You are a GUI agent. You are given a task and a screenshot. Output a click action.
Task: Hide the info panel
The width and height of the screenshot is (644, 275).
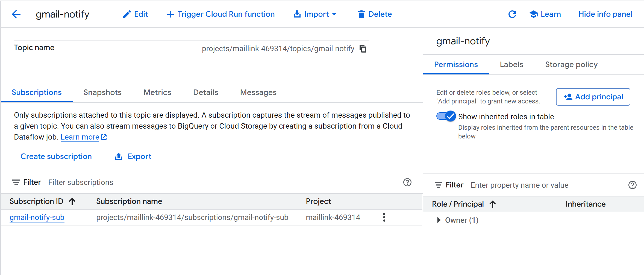point(605,14)
